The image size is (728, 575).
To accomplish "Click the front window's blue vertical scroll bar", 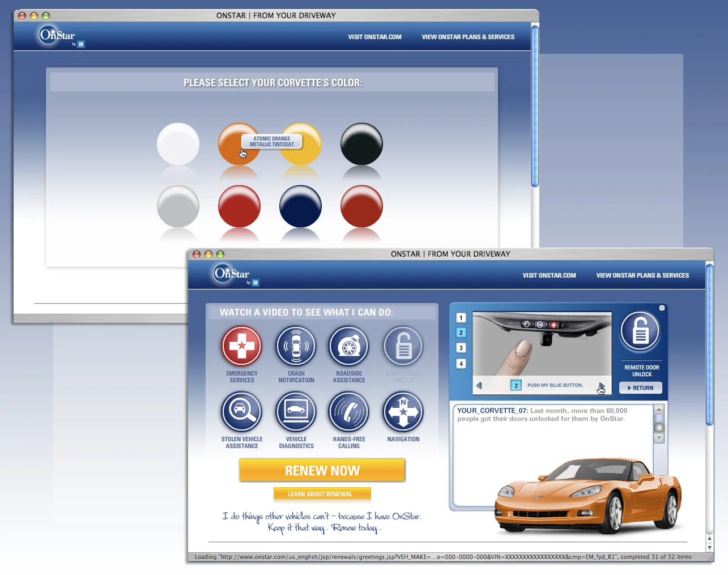I will pyautogui.click(x=709, y=344).
